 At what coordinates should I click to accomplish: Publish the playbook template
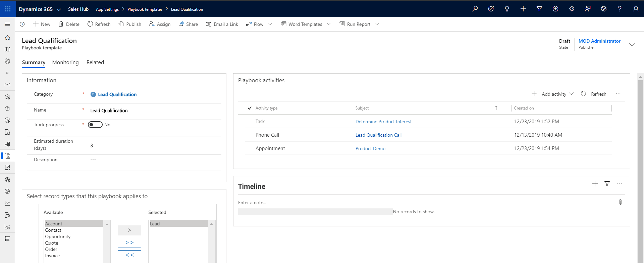[x=130, y=24]
